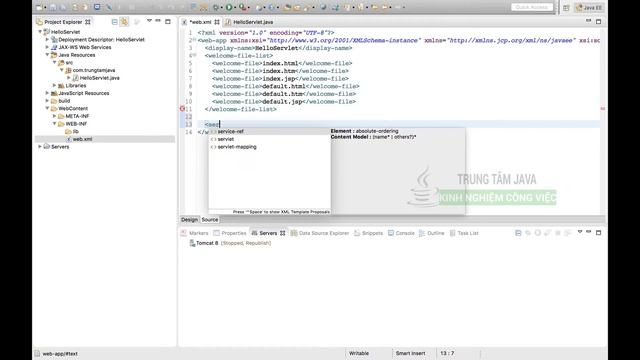Collapse the WEB-INF folder
Screen dimensions: 640x360
point(55,123)
